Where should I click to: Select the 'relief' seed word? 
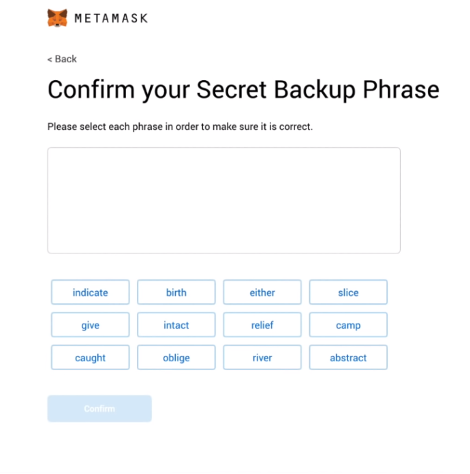tap(262, 325)
